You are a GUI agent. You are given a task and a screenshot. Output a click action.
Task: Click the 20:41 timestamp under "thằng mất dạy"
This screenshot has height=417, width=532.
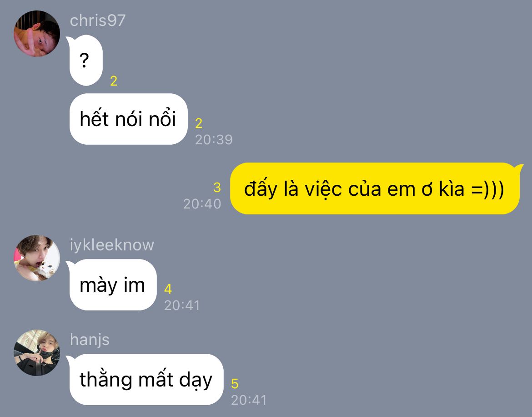pos(249,400)
